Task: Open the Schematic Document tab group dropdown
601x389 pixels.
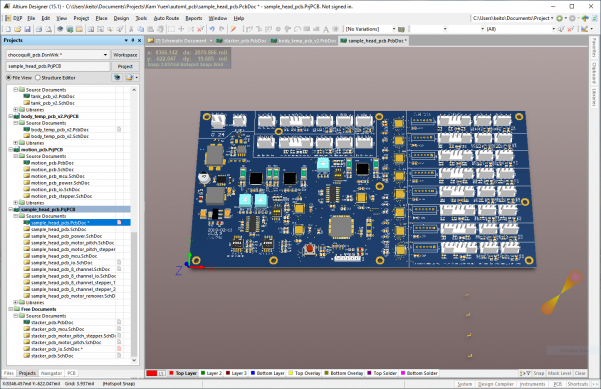Action: tap(211, 41)
